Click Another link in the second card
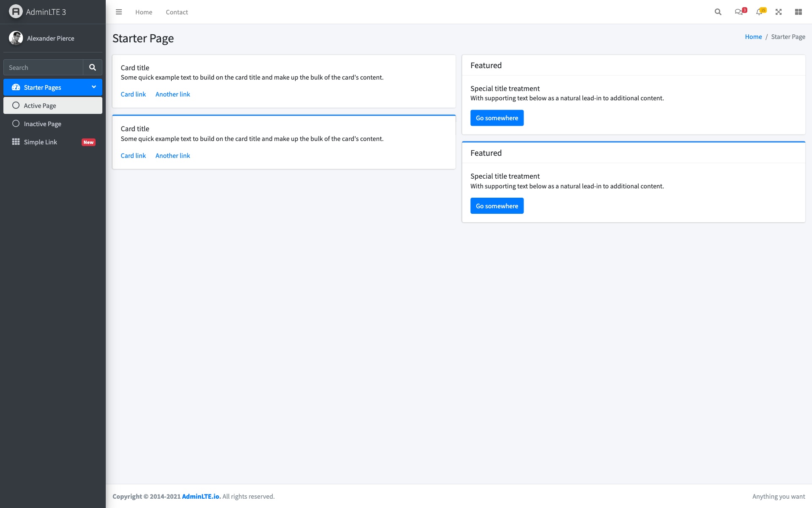The height and width of the screenshot is (508, 812). [x=173, y=155]
